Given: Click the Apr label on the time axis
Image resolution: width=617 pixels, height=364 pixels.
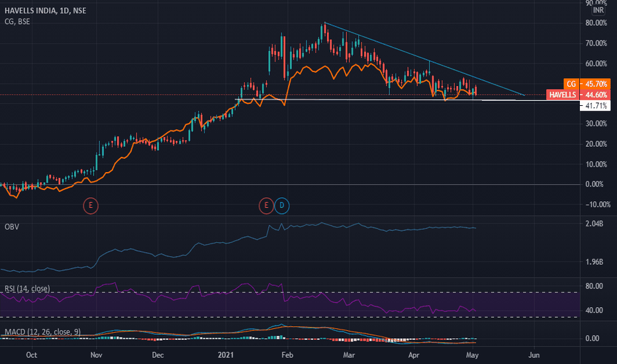Looking at the screenshot, I should tap(414, 355).
